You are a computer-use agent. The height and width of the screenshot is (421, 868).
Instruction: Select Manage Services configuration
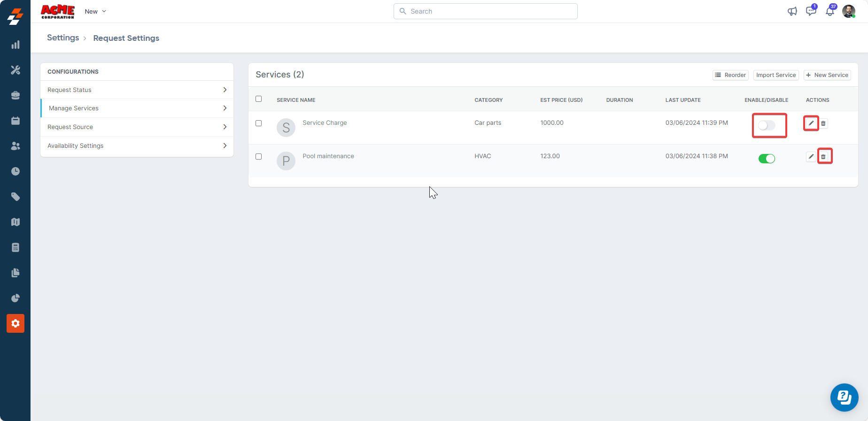click(x=137, y=108)
